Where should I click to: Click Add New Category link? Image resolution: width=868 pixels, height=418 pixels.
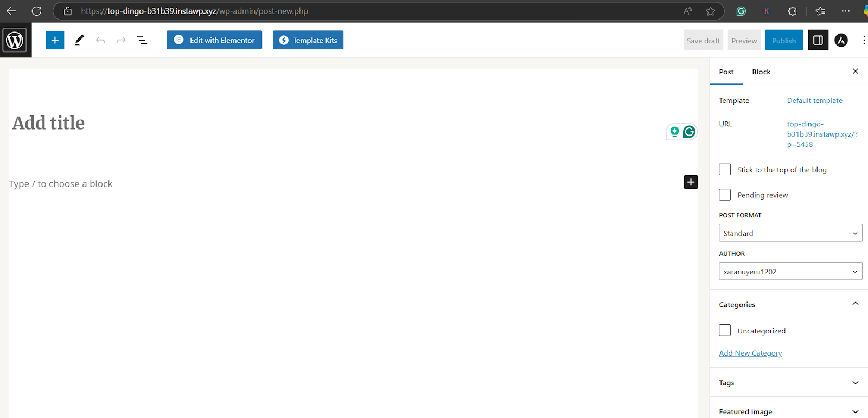(750, 353)
